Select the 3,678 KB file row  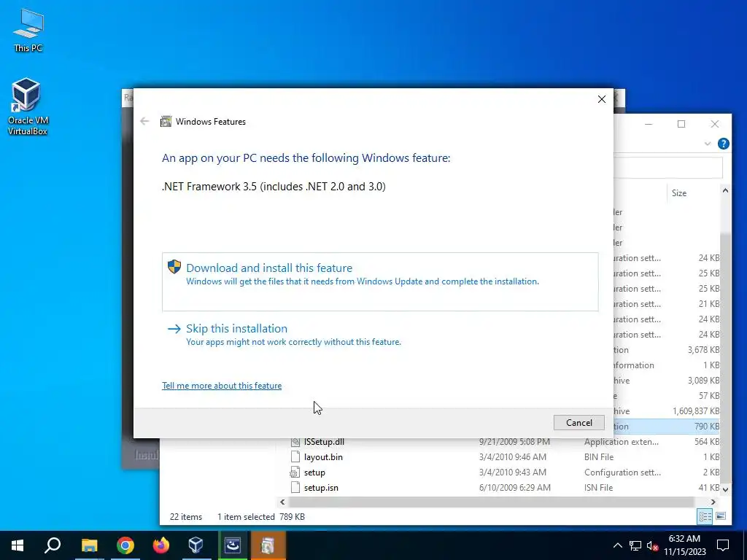(667, 350)
